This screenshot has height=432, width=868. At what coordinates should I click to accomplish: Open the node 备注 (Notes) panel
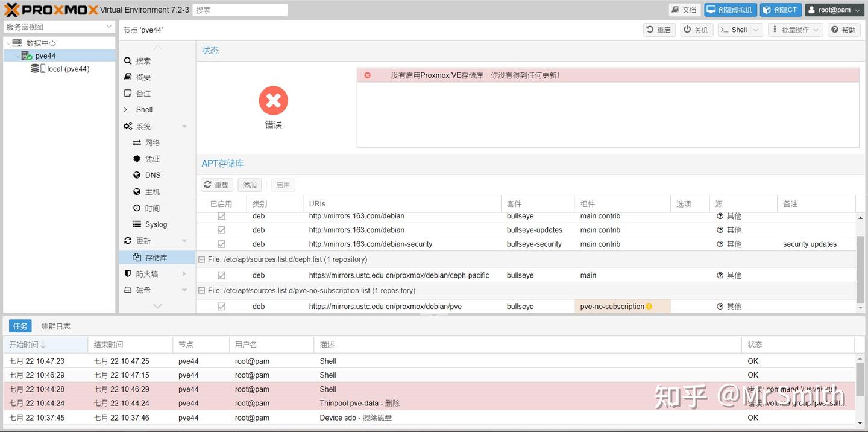[145, 93]
